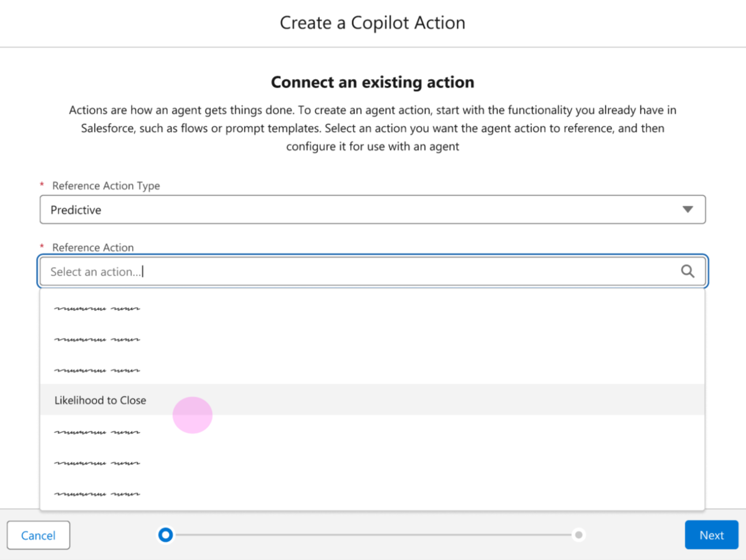Viewport: 746px width, 560px height.
Task: Pick the last placeholder option in the action list
Action: coord(97,494)
